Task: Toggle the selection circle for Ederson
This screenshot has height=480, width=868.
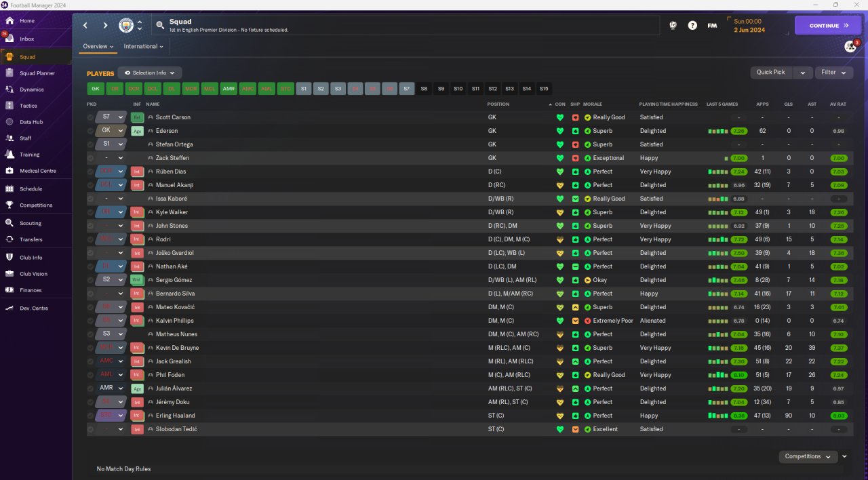Action: click(91, 131)
